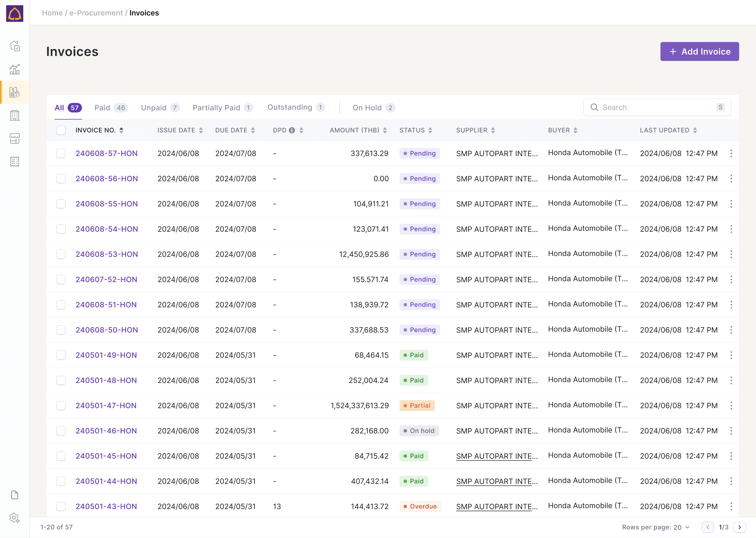756x538 pixels.
Task: Click the receipt sidebar icon
Action: click(x=15, y=162)
